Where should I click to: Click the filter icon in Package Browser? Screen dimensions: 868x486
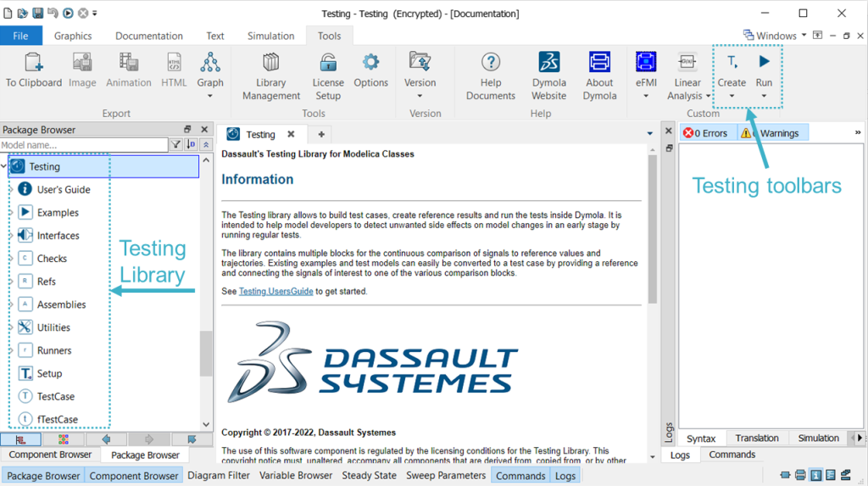point(175,145)
